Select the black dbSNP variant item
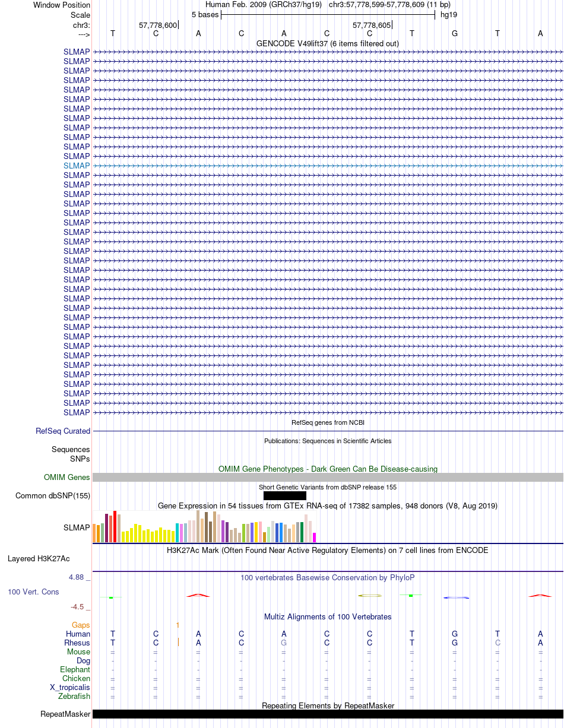Screen dimensions: 564x728 click(285, 495)
